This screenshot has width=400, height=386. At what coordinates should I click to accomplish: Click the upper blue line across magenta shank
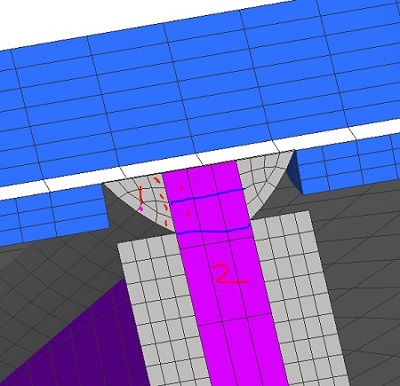click(208, 196)
